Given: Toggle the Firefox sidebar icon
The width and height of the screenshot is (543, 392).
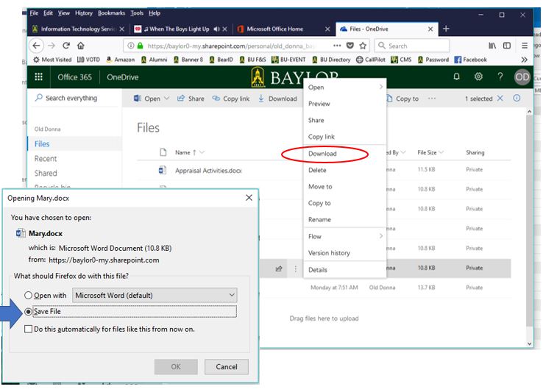Looking at the screenshot, I should click(x=507, y=46).
